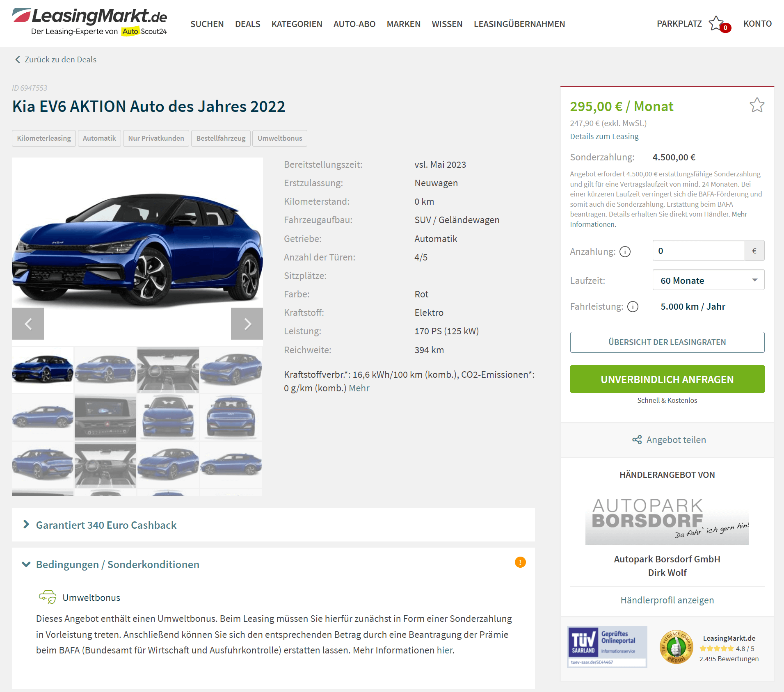Select the infotainment display thumbnail
The image size is (784, 692).
105,417
